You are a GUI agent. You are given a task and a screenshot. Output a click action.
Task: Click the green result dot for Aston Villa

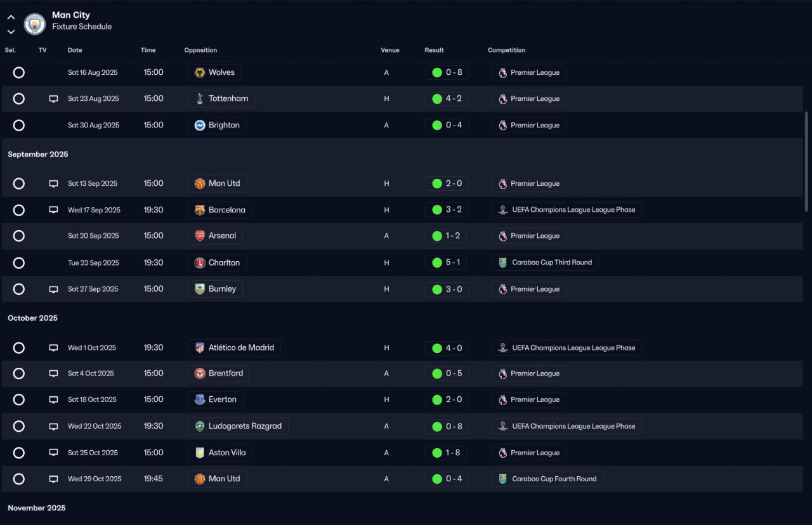click(437, 453)
